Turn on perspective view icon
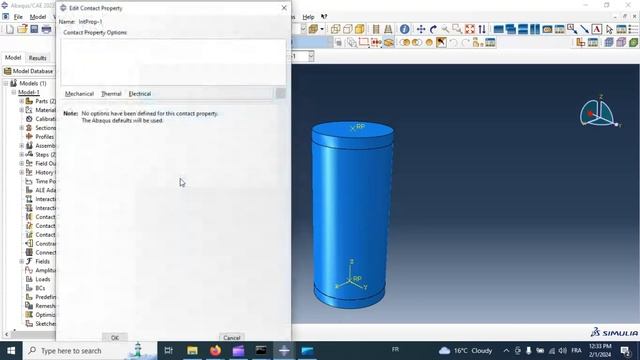The image size is (640, 360). (x=388, y=29)
